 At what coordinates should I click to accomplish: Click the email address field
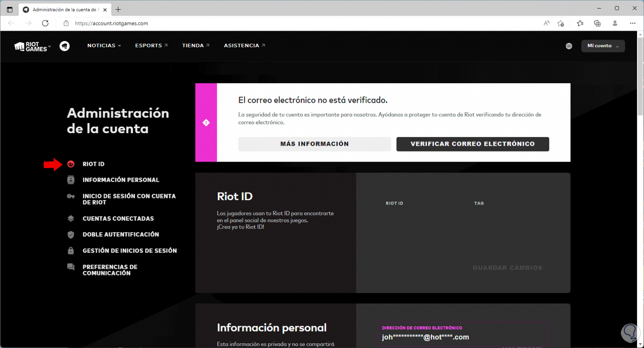pos(463,335)
